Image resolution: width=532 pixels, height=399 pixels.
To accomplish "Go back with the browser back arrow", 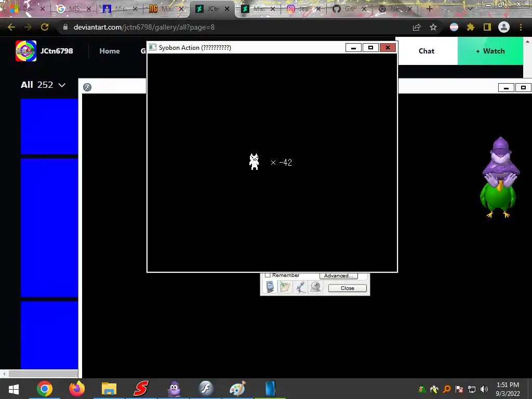I will coord(11,27).
